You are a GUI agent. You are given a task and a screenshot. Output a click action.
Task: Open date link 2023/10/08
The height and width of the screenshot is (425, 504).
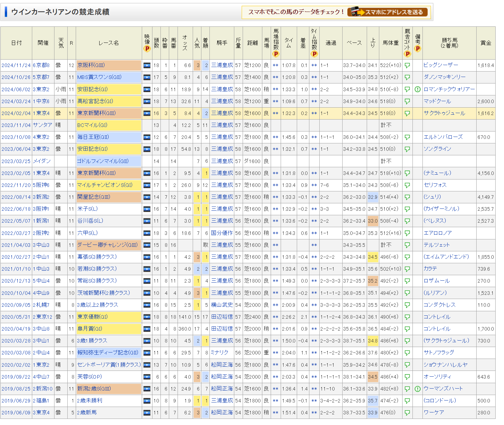(16, 137)
